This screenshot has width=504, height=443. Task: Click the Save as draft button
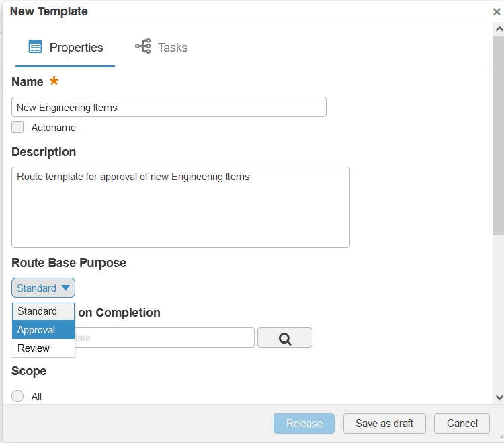tap(384, 424)
